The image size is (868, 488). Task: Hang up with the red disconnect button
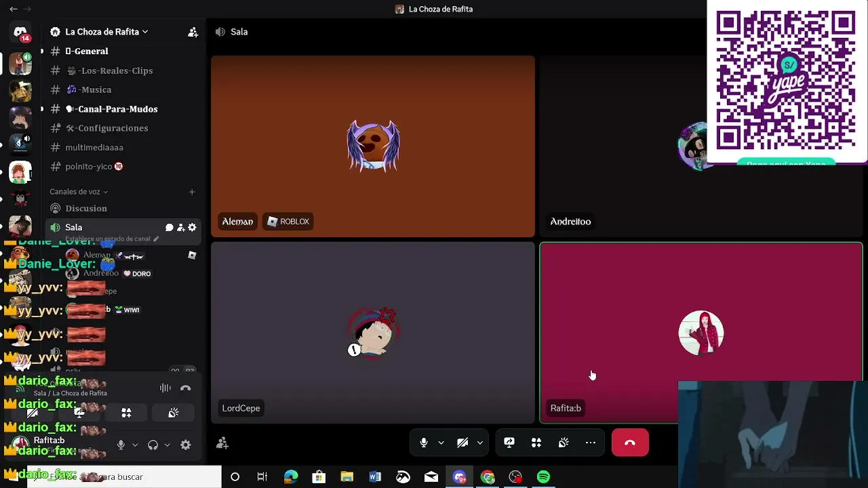tap(630, 443)
